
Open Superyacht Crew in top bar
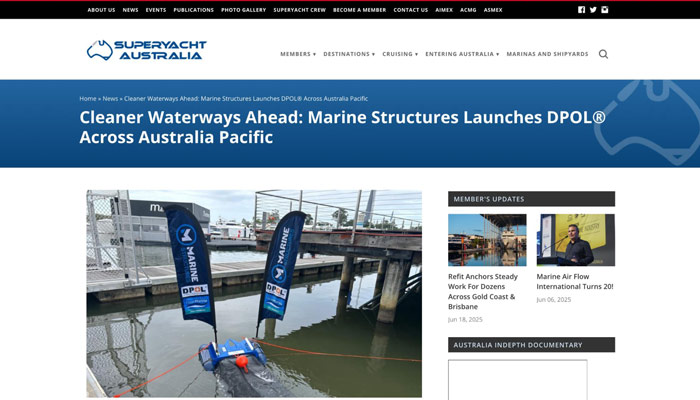click(x=300, y=10)
